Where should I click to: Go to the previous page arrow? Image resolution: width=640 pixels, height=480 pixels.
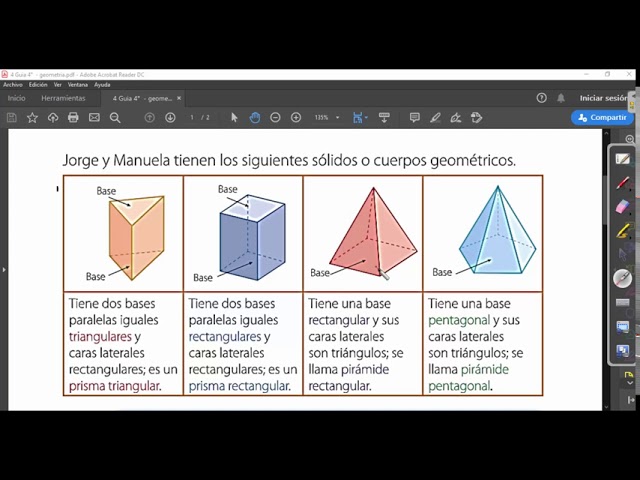149,118
